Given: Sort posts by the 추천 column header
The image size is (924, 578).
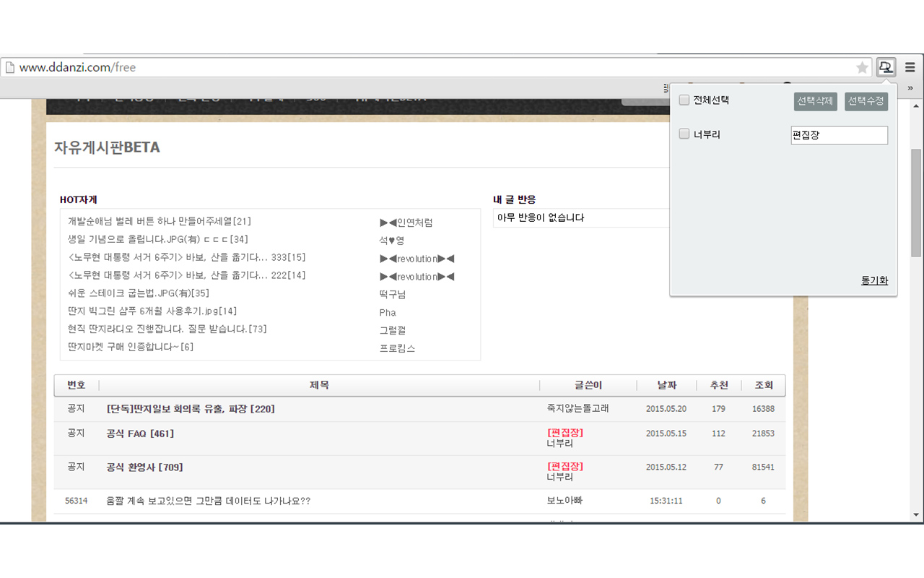Looking at the screenshot, I should pos(719,385).
